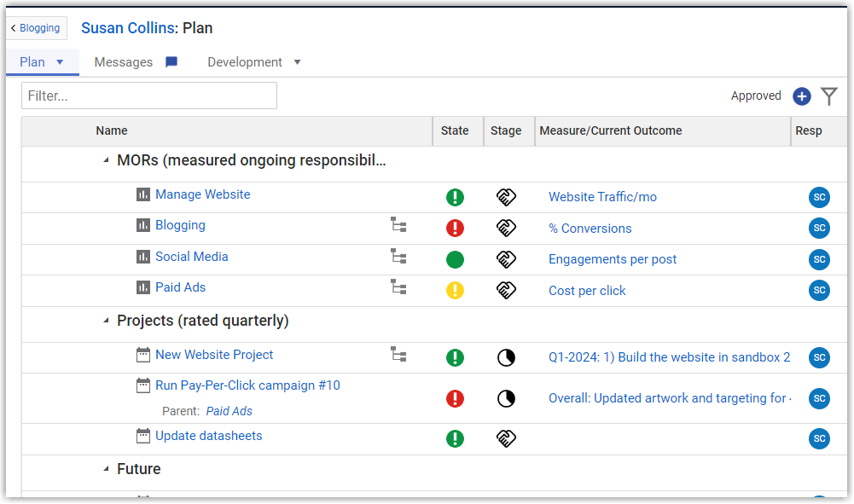This screenshot has width=854, height=504.
Task: Switch to the Messages tab
Action: point(124,62)
